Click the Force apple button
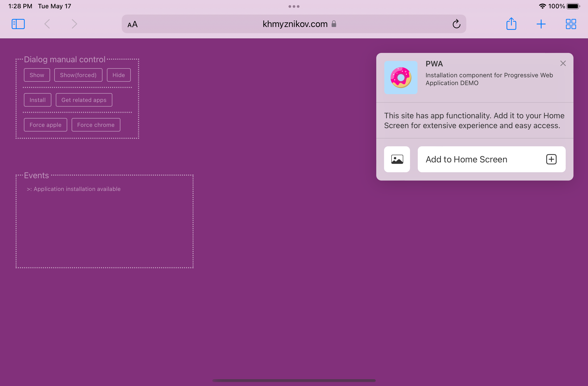The image size is (588, 386). click(45, 125)
